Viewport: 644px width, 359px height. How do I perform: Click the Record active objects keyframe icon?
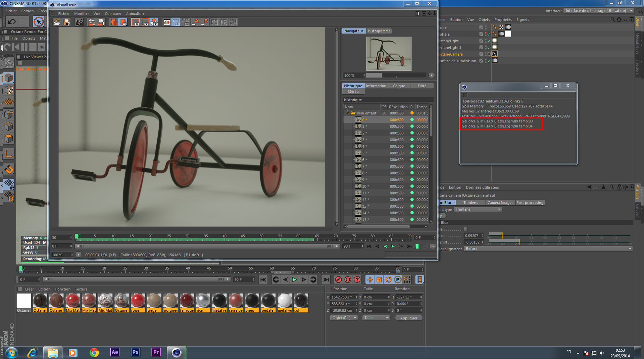338,279
